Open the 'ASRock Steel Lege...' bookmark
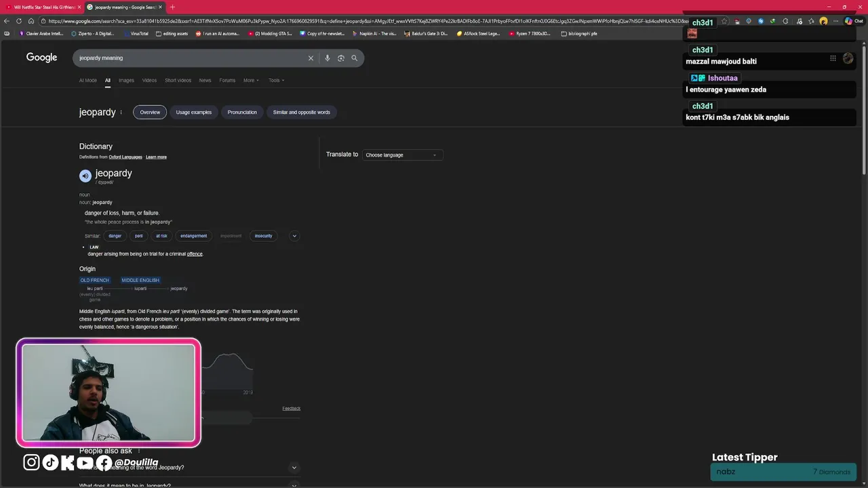 (478, 33)
